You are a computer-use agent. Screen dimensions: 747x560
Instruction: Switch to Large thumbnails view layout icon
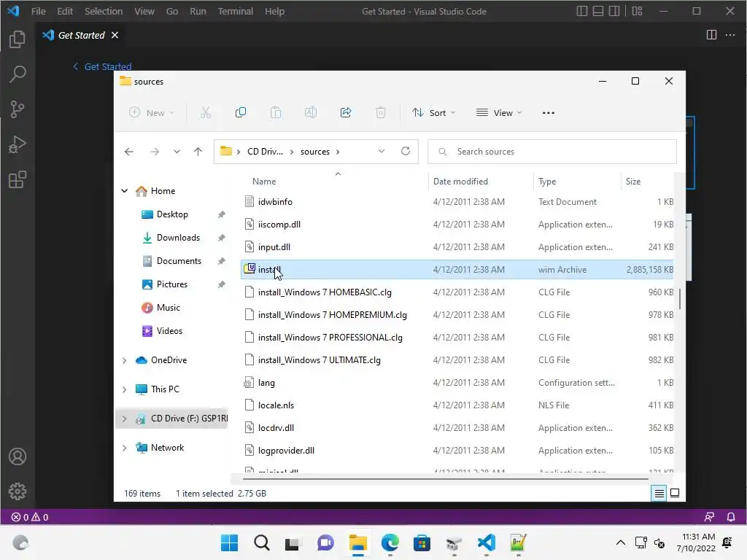point(675,493)
